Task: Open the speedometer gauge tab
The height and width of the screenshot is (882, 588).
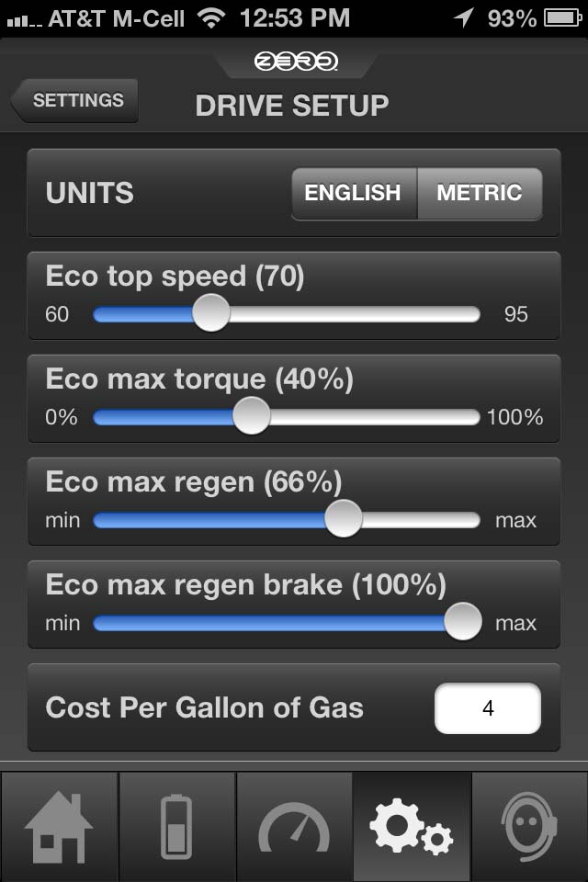Action: coord(294,826)
